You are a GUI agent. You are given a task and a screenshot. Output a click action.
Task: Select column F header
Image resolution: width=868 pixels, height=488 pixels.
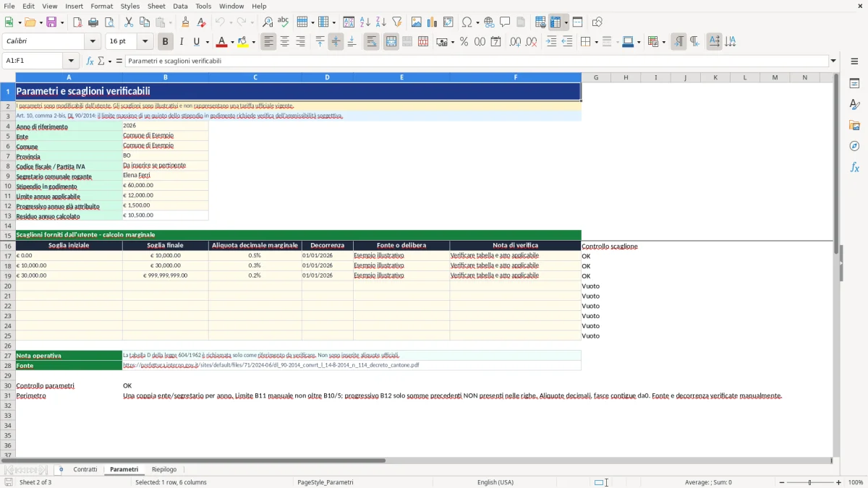coord(516,77)
